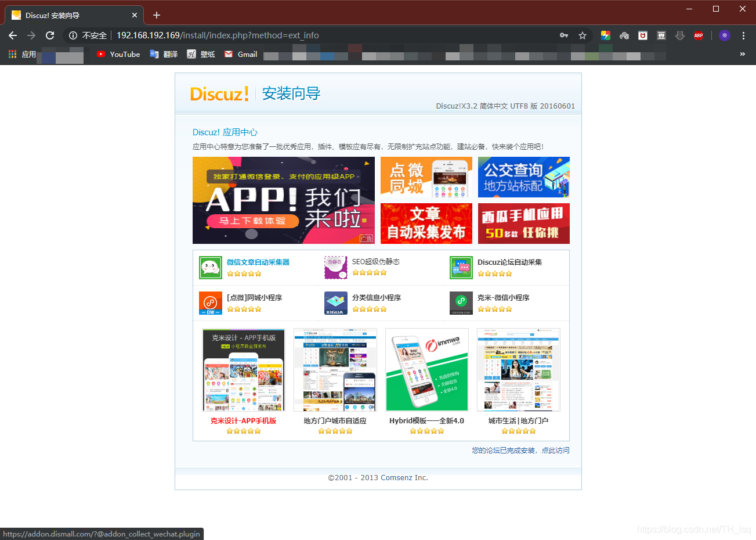Open the Discuz论坛自动采集 link
The width and height of the screenshot is (756, 540).
[x=510, y=262]
